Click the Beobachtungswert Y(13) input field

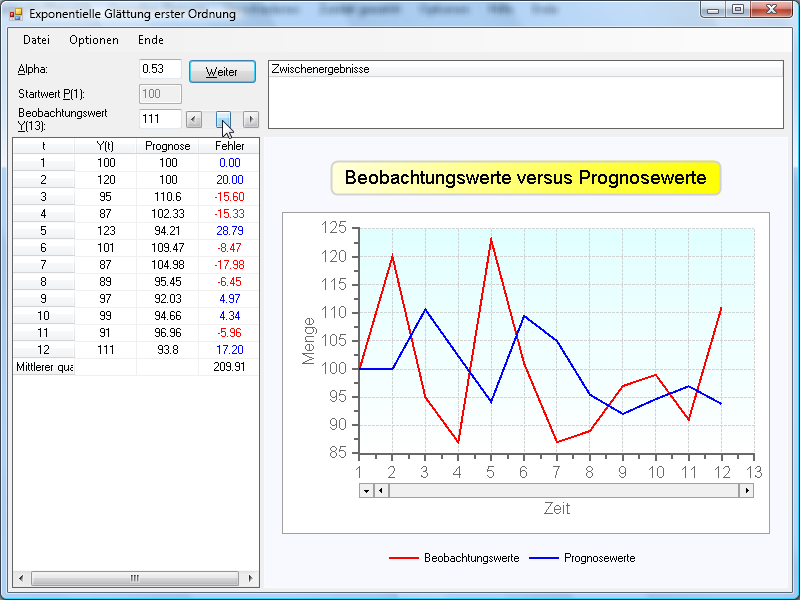pos(160,119)
